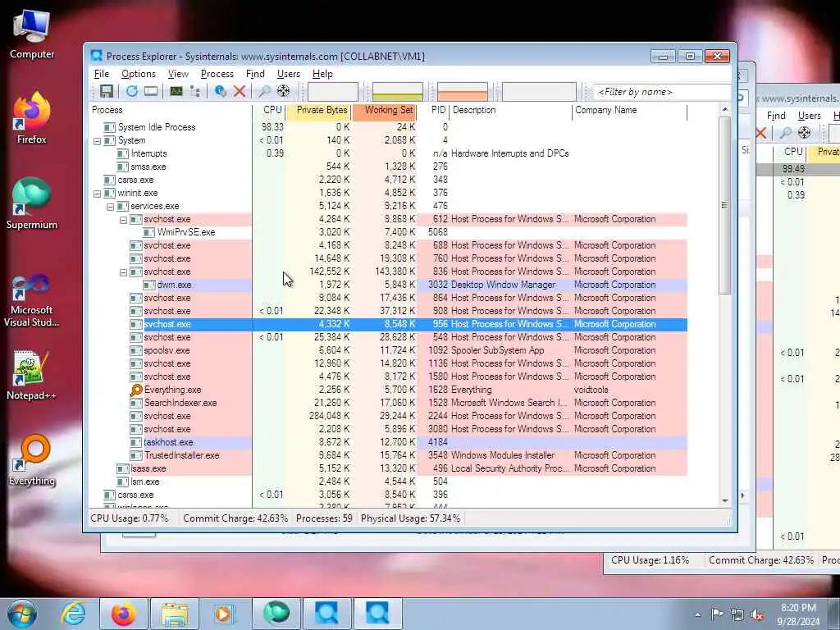840x630 pixels.
Task: Select the Everything.exe process row
Action: [x=388, y=390]
